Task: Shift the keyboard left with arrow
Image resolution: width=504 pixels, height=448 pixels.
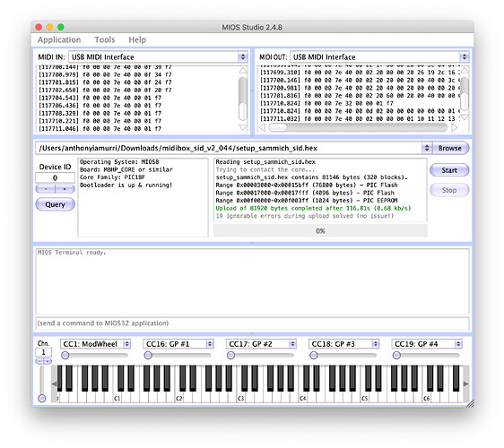Action: pyautogui.click(x=54, y=384)
